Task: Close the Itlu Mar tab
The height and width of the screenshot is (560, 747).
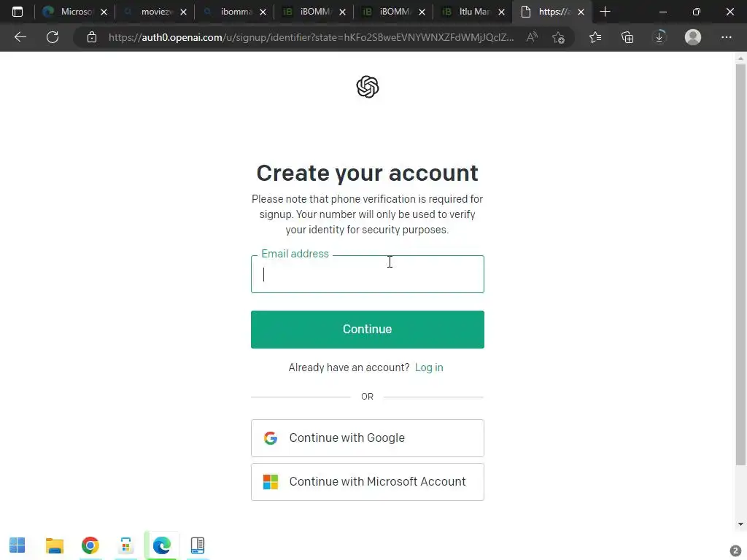Action: click(x=501, y=12)
